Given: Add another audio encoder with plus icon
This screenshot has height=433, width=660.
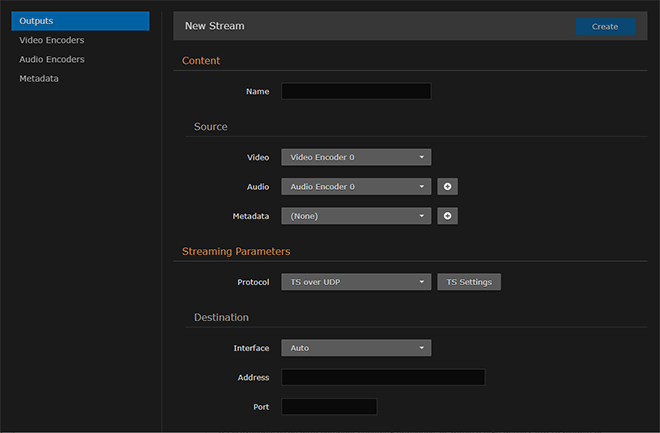Looking at the screenshot, I should click(447, 186).
